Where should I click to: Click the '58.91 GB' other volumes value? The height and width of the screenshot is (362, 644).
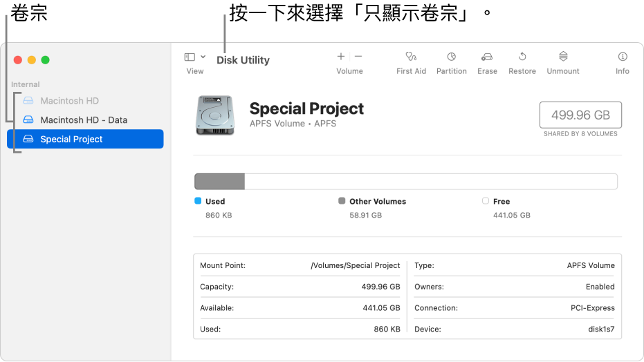click(365, 216)
